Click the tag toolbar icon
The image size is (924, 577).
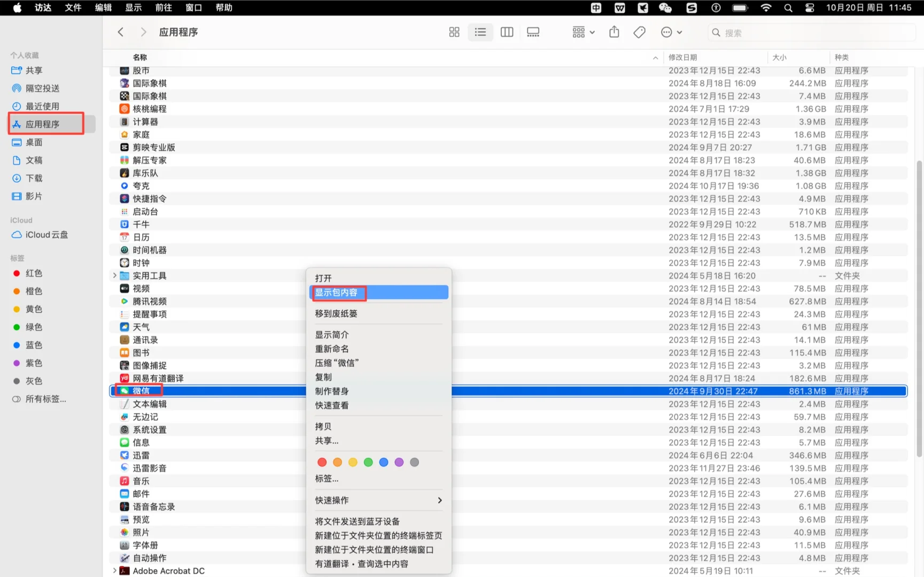tap(639, 32)
